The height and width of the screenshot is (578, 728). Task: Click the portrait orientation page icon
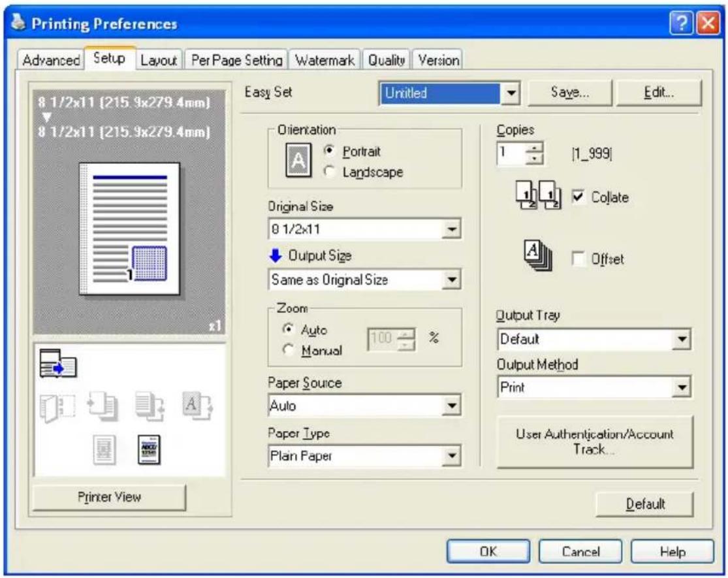coord(298,161)
